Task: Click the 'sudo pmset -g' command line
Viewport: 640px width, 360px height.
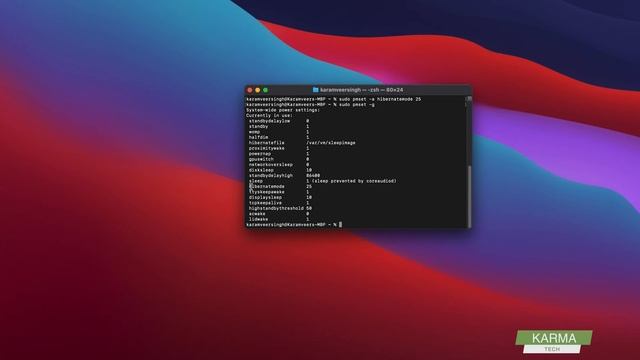Action: pos(356,104)
